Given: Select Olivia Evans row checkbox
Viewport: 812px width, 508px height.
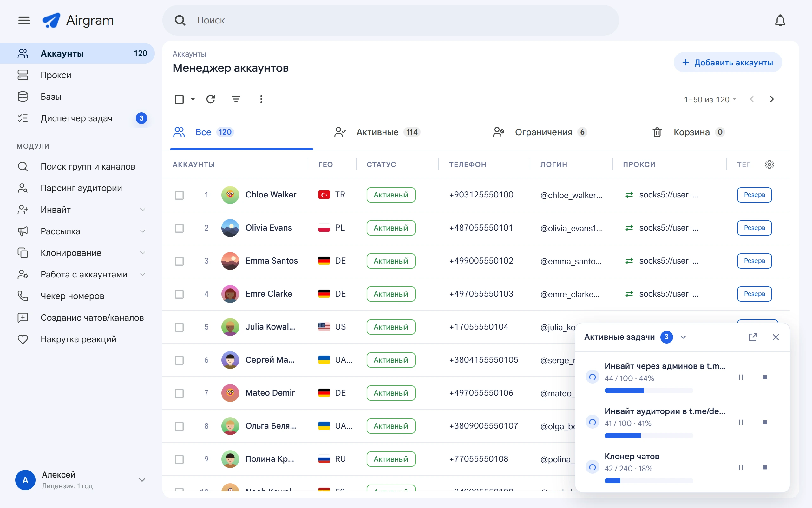Looking at the screenshot, I should click(179, 228).
